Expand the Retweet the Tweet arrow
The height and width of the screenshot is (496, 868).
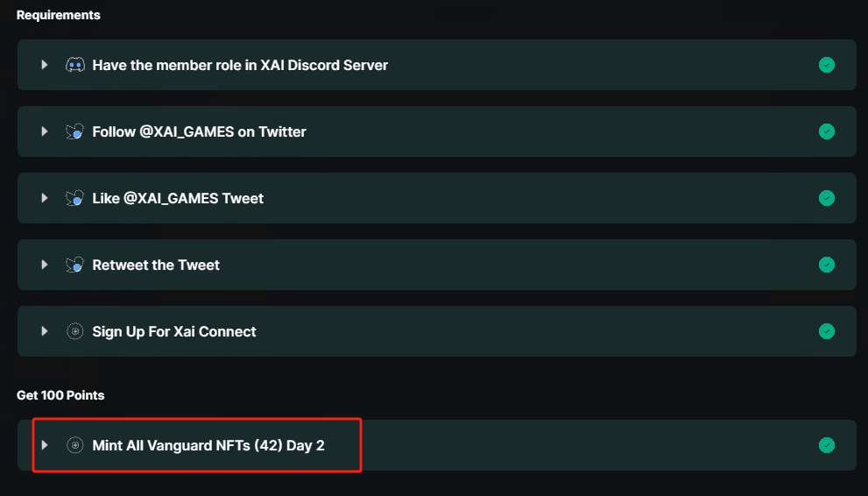pos(44,265)
